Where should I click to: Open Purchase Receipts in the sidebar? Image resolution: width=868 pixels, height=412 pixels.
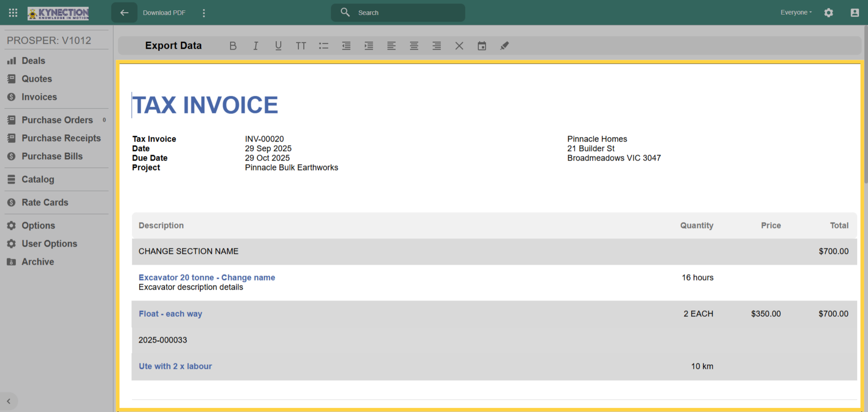[x=61, y=138]
